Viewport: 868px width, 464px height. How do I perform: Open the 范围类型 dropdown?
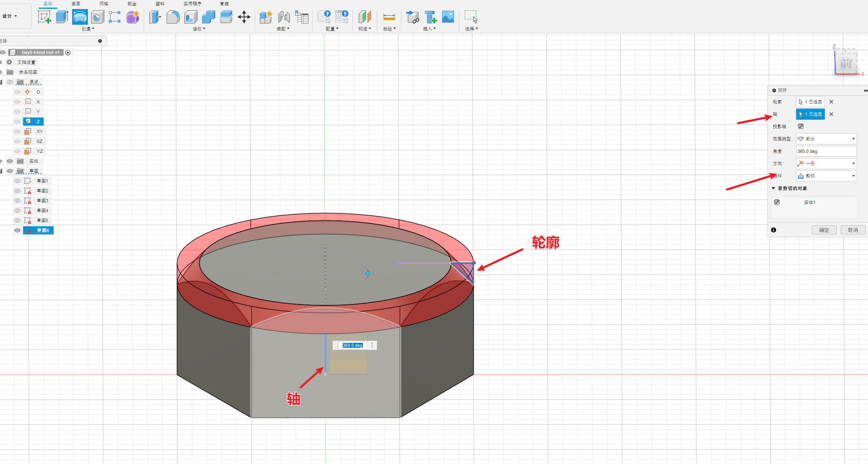click(826, 139)
